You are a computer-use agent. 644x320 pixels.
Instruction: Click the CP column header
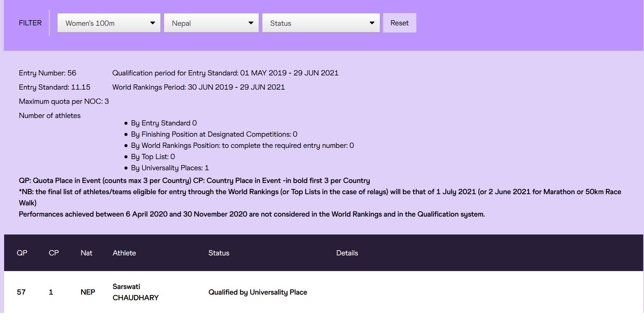tap(54, 253)
